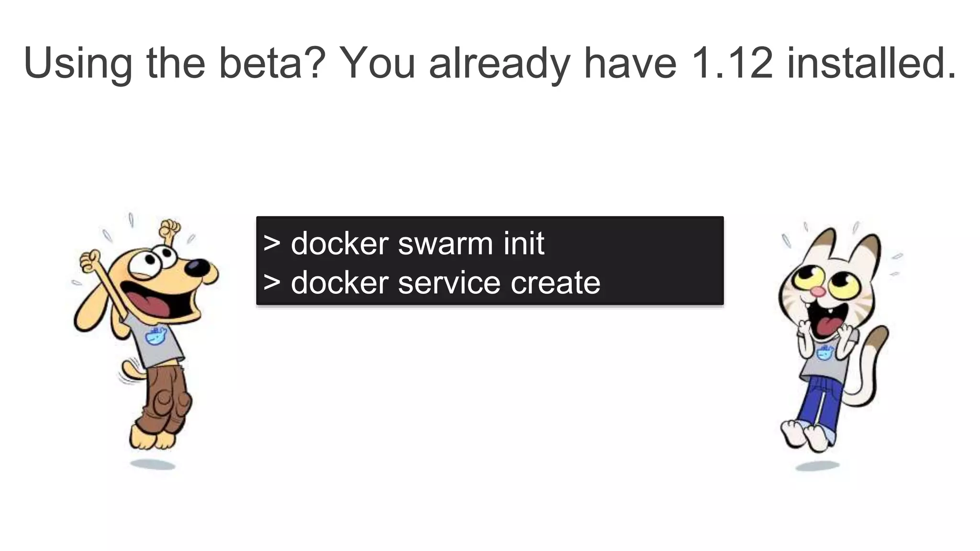Image resolution: width=980 pixels, height=551 pixels.
Task: Click the slide title about the beta
Action: pos(490,63)
